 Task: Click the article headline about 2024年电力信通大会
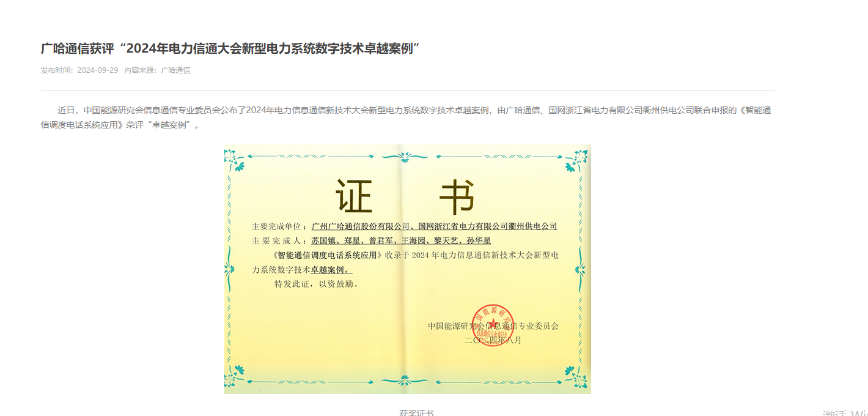click(231, 48)
